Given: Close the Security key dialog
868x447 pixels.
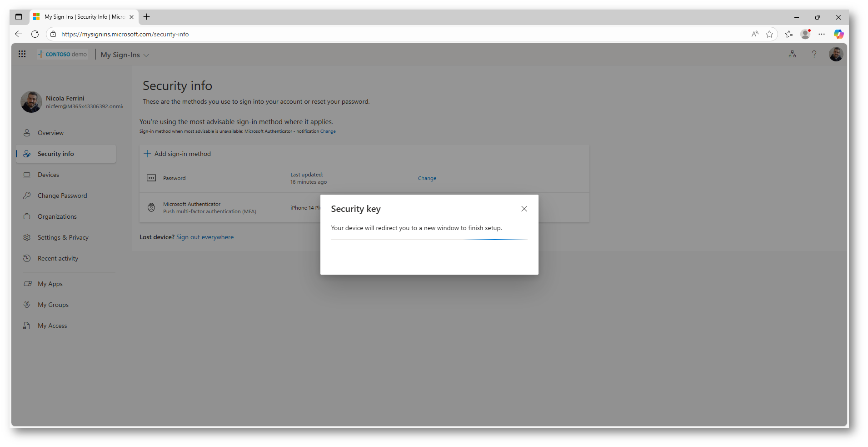Looking at the screenshot, I should (524, 209).
